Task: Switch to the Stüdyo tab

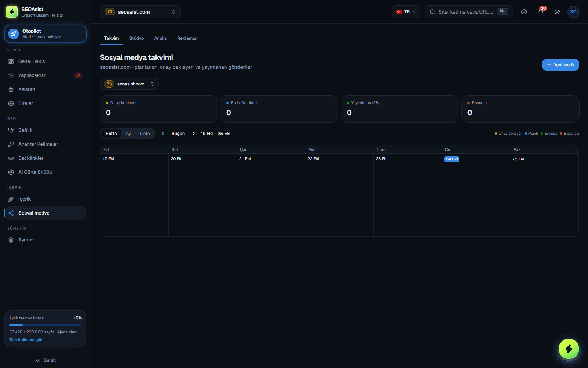Action: (x=136, y=38)
